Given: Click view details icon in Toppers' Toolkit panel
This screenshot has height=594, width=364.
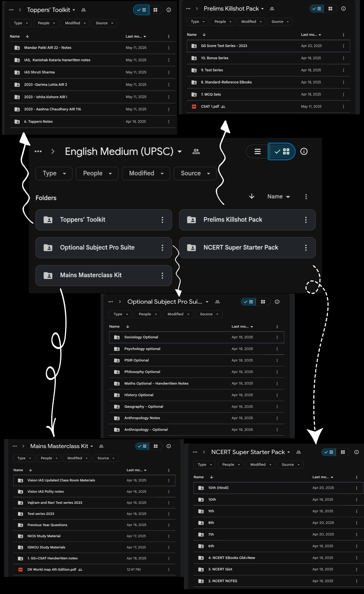Looking at the screenshot, I should (169, 10).
